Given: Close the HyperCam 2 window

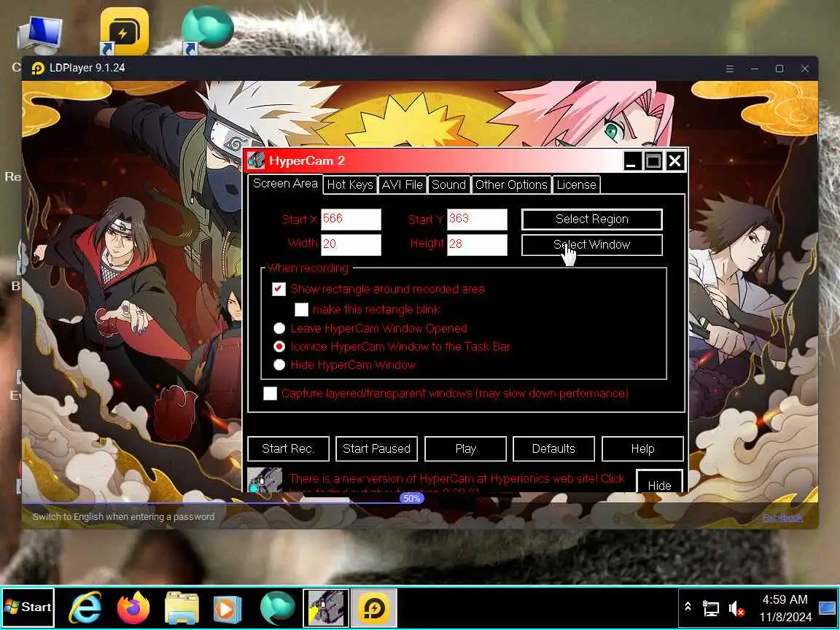Looking at the screenshot, I should point(675,160).
